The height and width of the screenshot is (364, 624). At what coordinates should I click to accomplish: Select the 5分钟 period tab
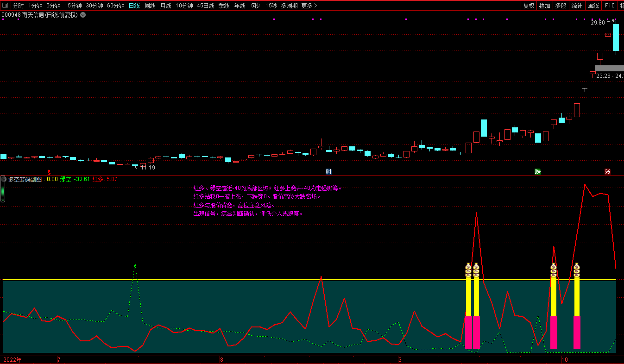tap(53, 6)
